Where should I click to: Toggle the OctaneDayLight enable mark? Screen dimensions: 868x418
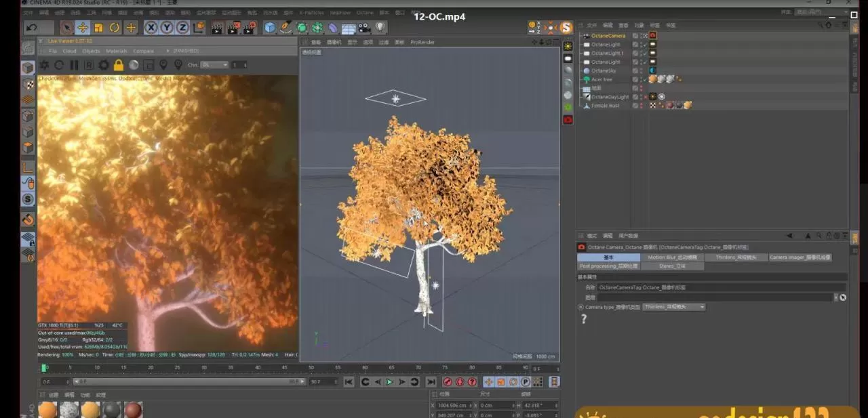point(644,97)
